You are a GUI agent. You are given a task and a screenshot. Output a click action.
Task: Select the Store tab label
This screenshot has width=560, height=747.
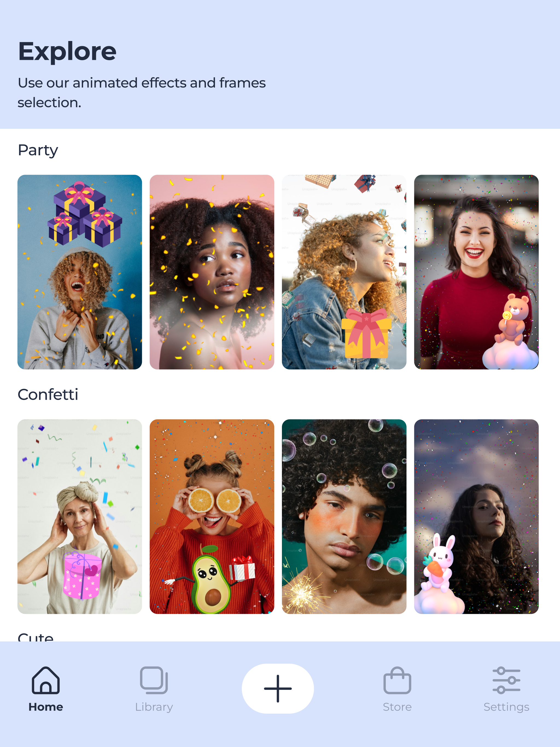397,707
